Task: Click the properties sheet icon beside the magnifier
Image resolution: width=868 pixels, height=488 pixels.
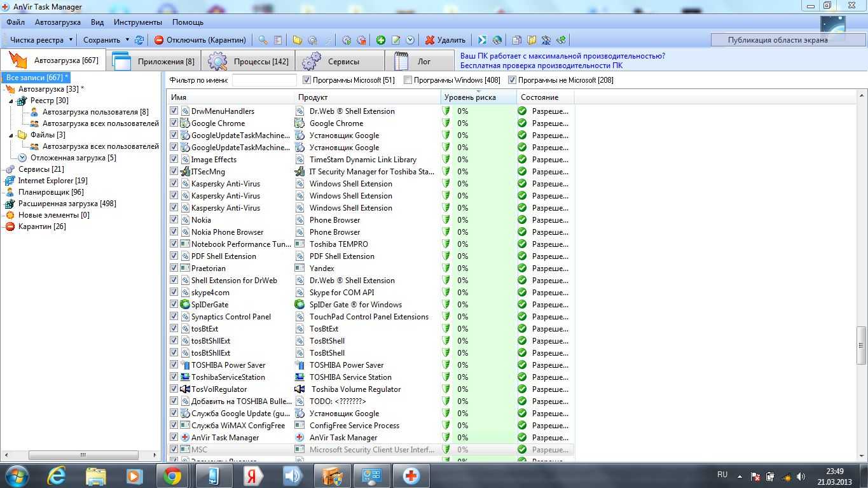Action: click(x=278, y=39)
